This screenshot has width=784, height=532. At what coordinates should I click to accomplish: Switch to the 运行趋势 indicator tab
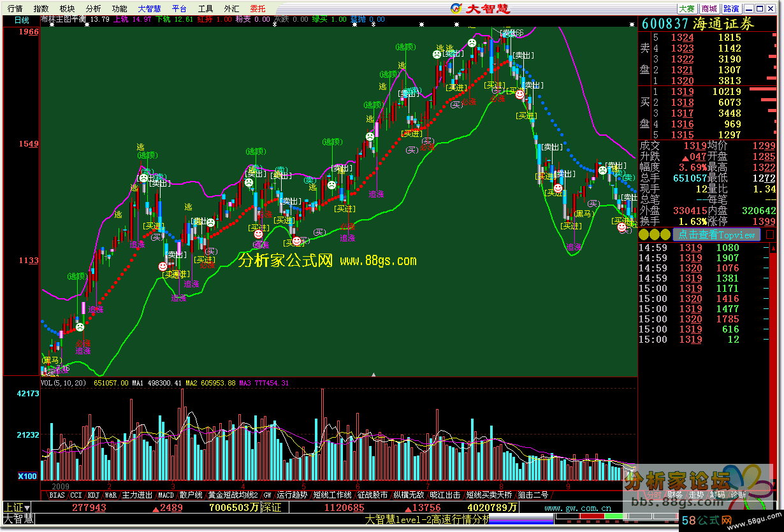(292, 494)
